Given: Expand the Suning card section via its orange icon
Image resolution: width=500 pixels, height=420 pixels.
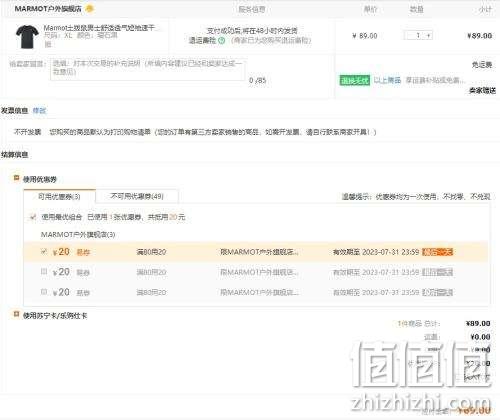Looking at the screenshot, I should tap(16, 314).
